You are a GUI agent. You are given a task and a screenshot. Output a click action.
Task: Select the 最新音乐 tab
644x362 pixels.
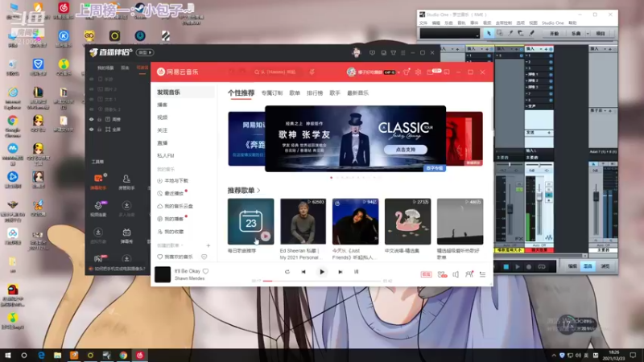tap(357, 93)
